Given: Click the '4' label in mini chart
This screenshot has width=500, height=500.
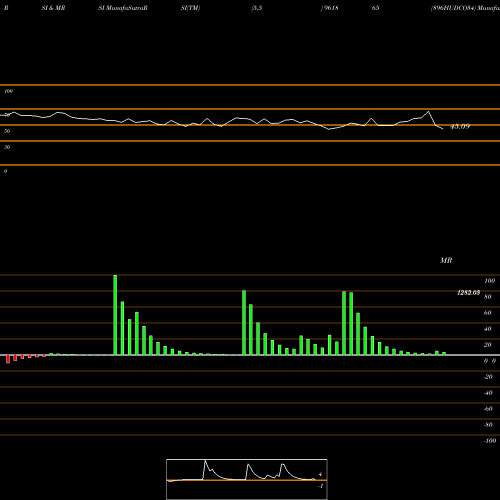Looking at the screenshot, I should (x=320, y=474).
